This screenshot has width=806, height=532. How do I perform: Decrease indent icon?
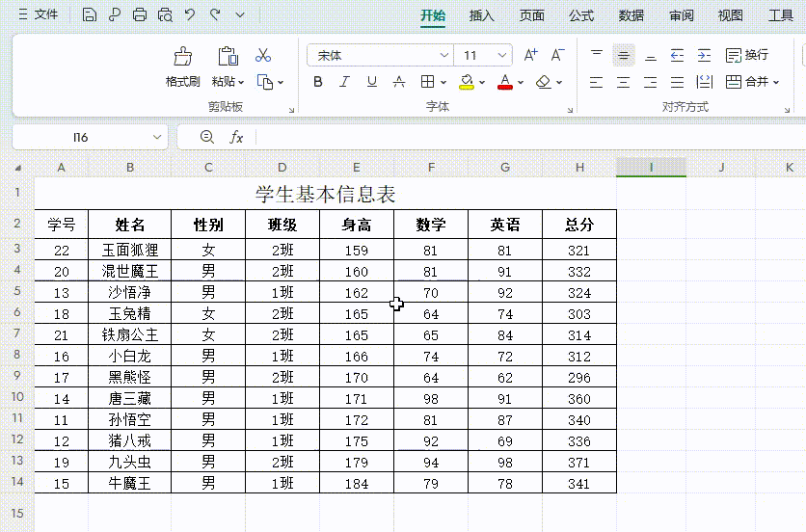(x=677, y=55)
